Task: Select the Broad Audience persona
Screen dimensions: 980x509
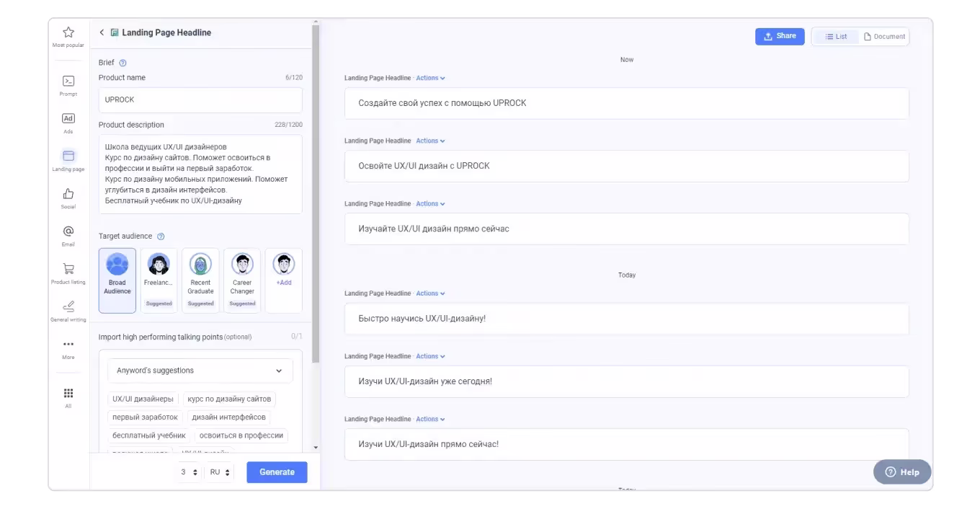Action: point(117,280)
